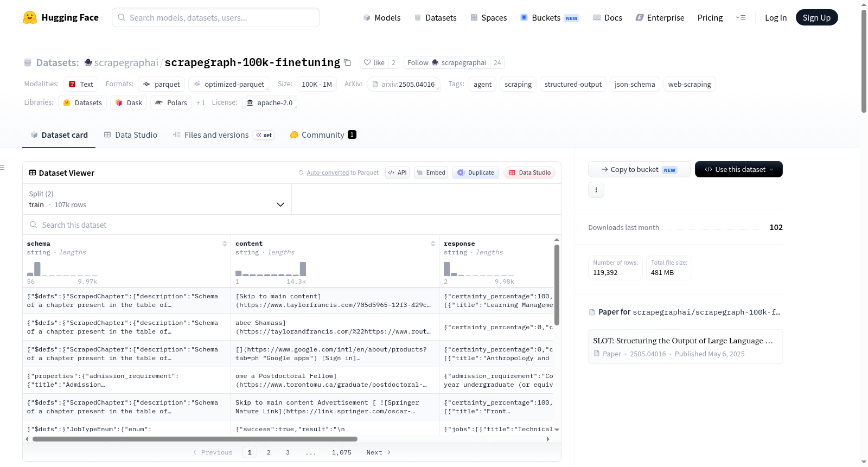Open Enterprise in top navigation
The image size is (868, 467).
(660, 17)
